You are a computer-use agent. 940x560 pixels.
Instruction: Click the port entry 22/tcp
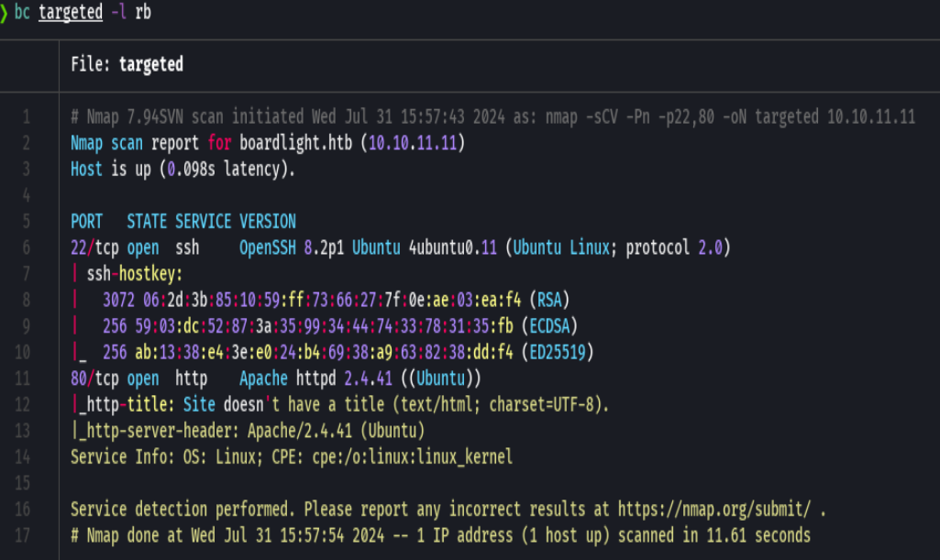96,247
